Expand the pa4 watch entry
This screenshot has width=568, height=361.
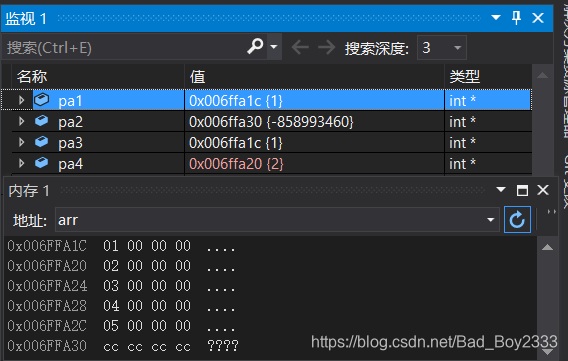(x=21, y=163)
